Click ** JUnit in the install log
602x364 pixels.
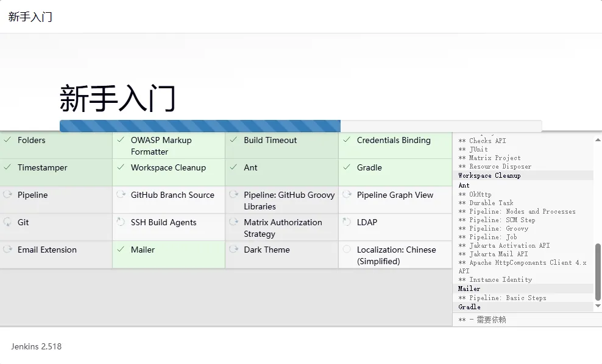coord(473,149)
